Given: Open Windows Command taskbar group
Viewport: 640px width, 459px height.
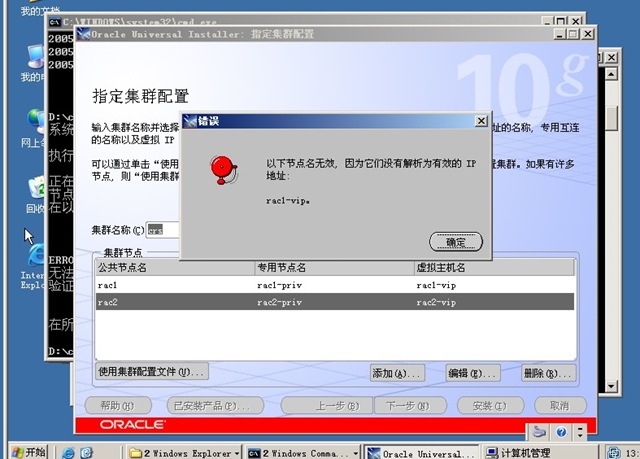Looking at the screenshot, I should click(303, 453).
